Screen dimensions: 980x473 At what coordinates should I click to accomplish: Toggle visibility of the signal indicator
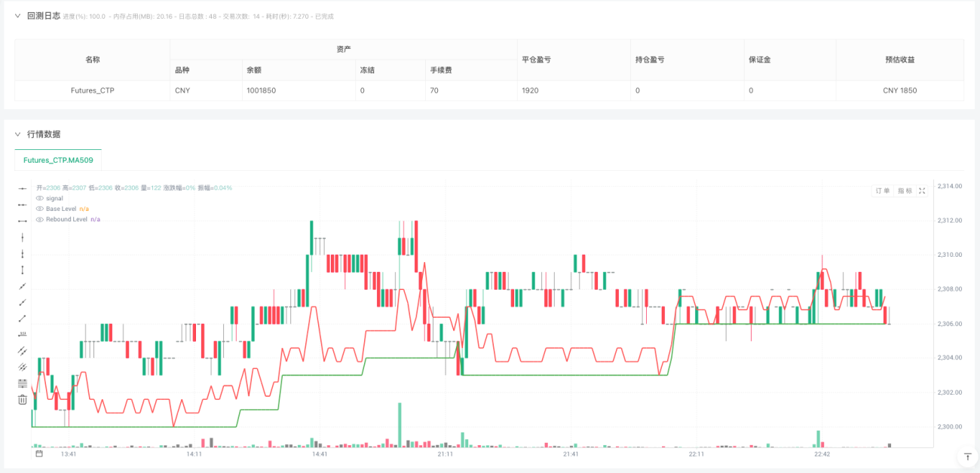[x=39, y=198]
